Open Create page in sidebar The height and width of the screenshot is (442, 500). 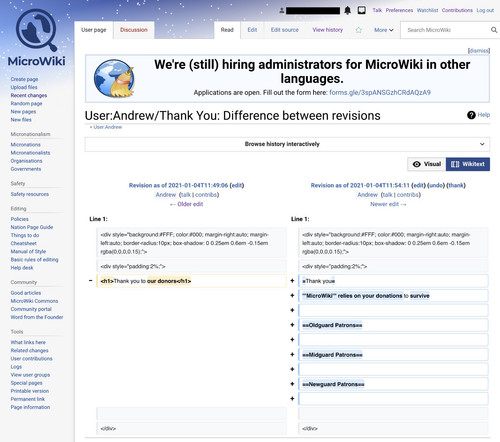tap(24, 79)
